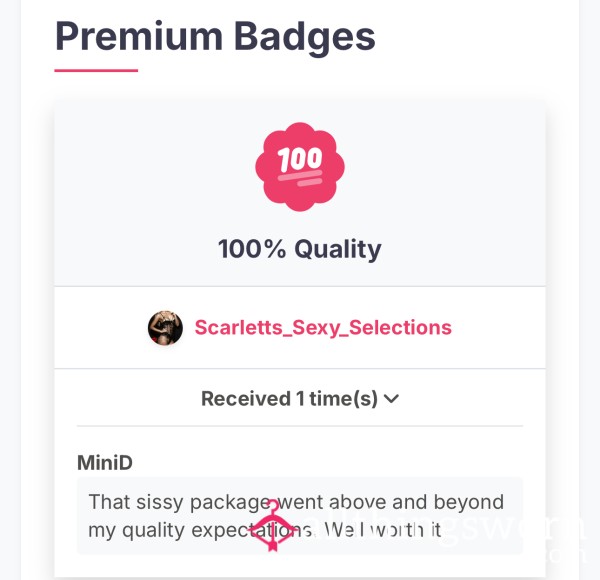Image resolution: width=600 pixels, height=580 pixels.
Task: Click the divider line above MiniD
Action: click(x=300, y=425)
